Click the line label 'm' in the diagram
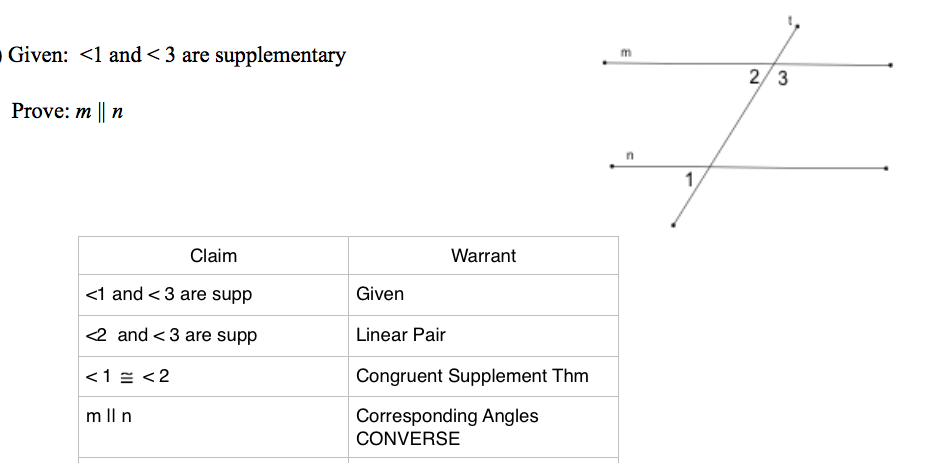Image resolution: width=927 pixels, height=463 pixels. pos(627,52)
